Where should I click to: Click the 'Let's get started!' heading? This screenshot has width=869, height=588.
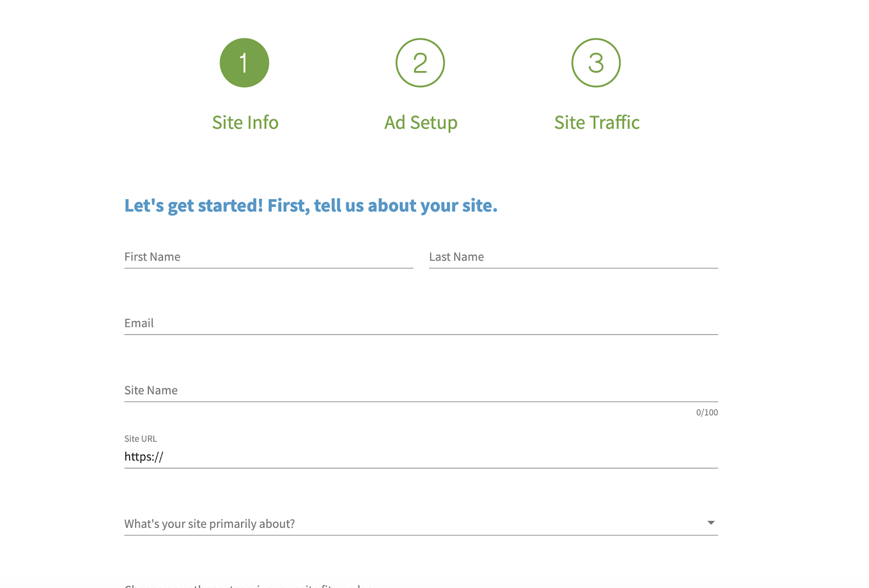pos(311,205)
